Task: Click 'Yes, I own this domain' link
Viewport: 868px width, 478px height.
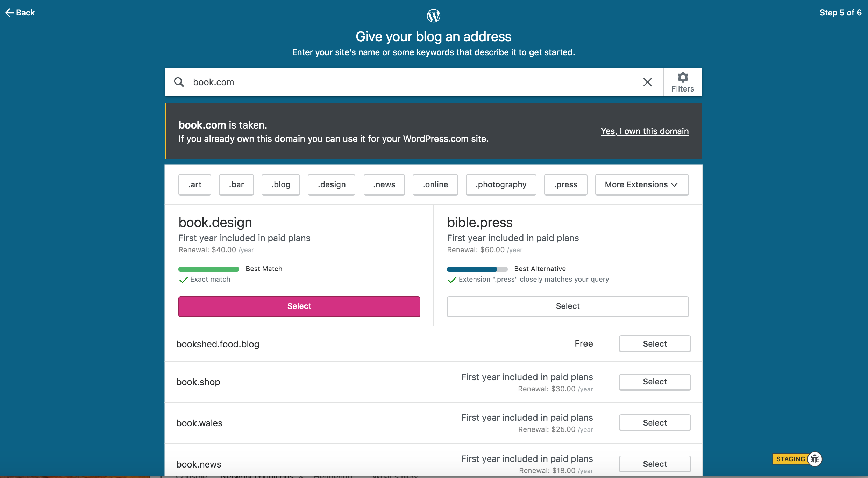Action: point(644,131)
